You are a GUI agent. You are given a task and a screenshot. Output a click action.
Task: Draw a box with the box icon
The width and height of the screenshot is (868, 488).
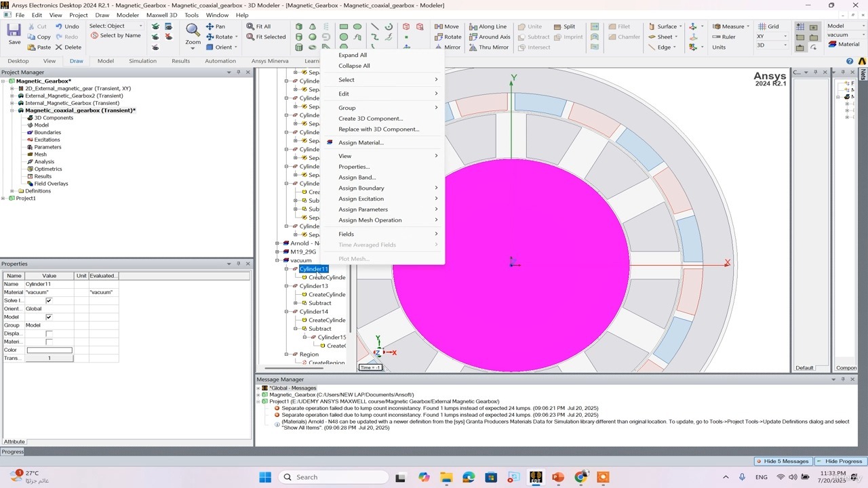[299, 26]
